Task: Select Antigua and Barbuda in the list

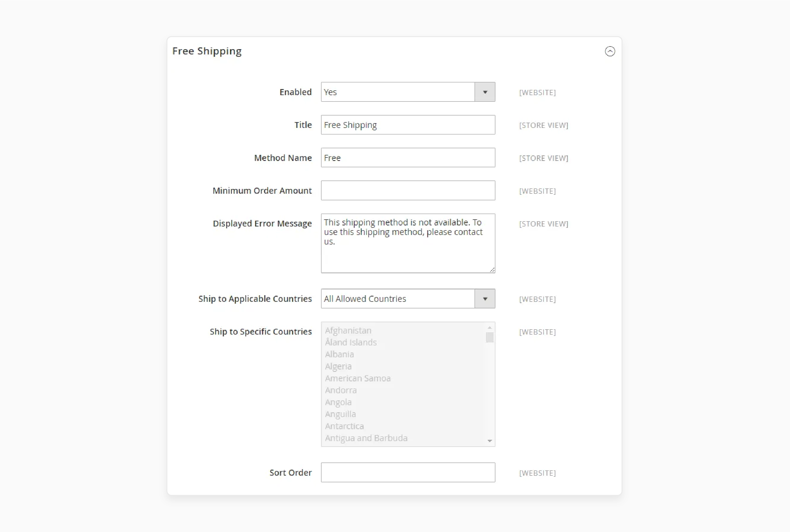Action: pyautogui.click(x=366, y=438)
